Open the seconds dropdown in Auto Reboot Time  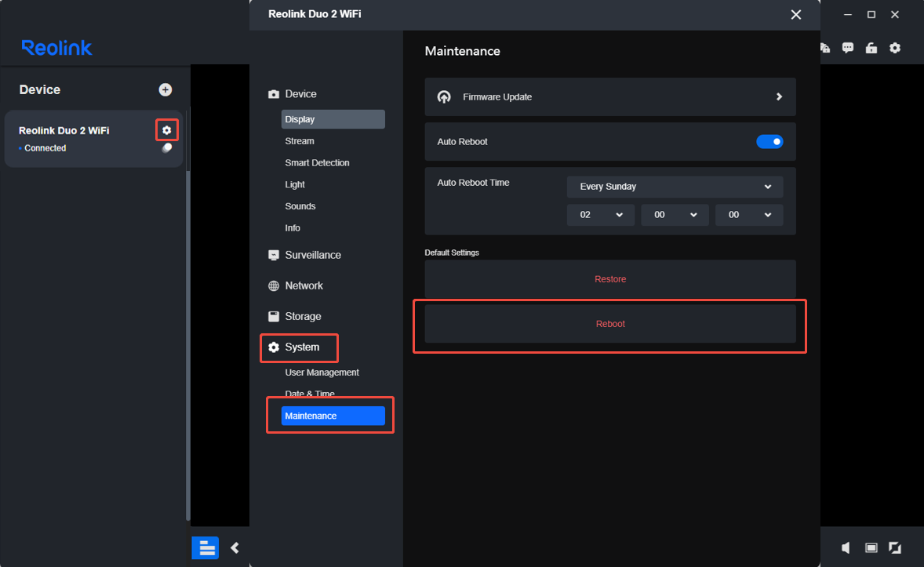[749, 215]
